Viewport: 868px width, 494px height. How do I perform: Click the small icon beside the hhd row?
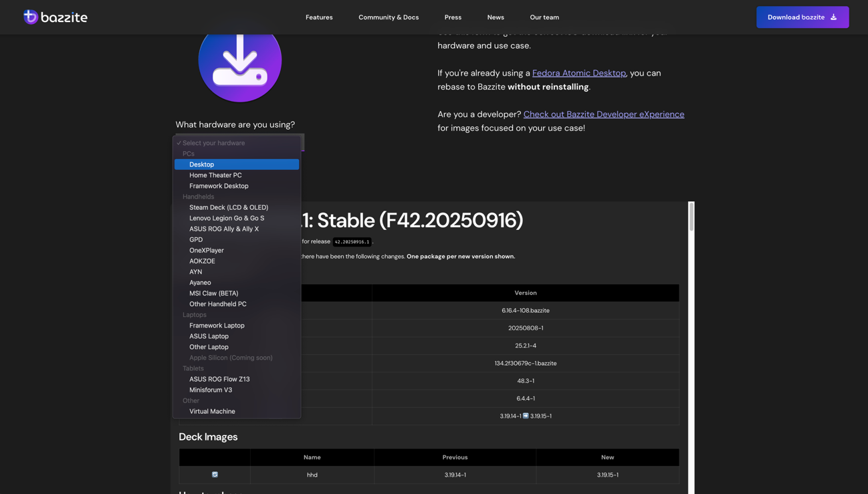[x=215, y=475]
